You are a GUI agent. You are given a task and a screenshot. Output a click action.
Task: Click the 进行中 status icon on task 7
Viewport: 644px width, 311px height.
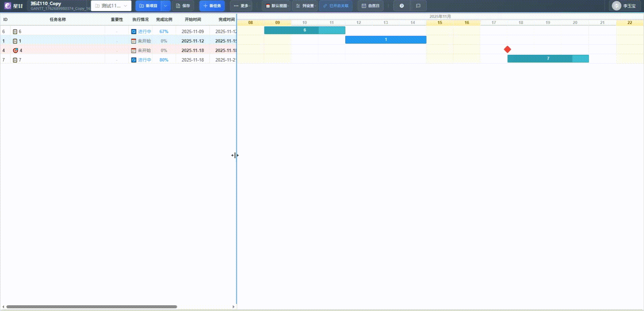point(133,59)
